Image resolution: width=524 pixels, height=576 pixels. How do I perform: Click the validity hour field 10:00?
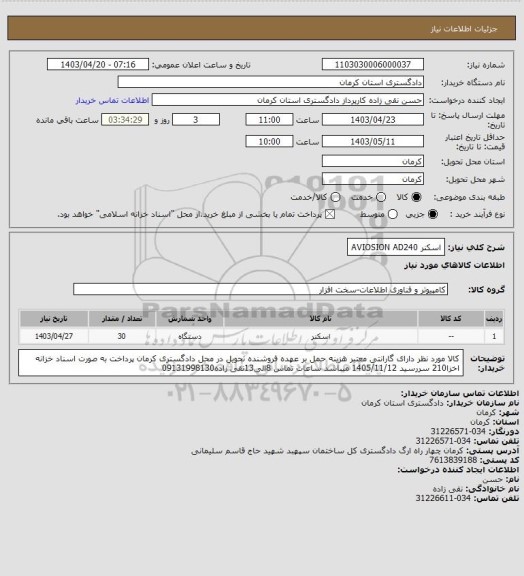coord(269,141)
